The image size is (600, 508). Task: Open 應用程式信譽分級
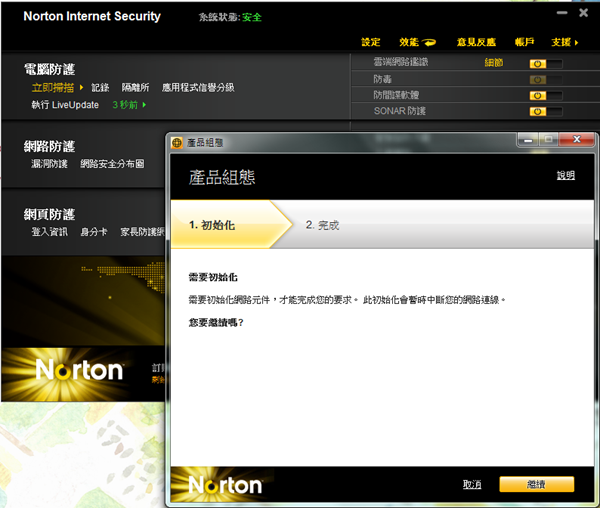[x=198, y=88]
